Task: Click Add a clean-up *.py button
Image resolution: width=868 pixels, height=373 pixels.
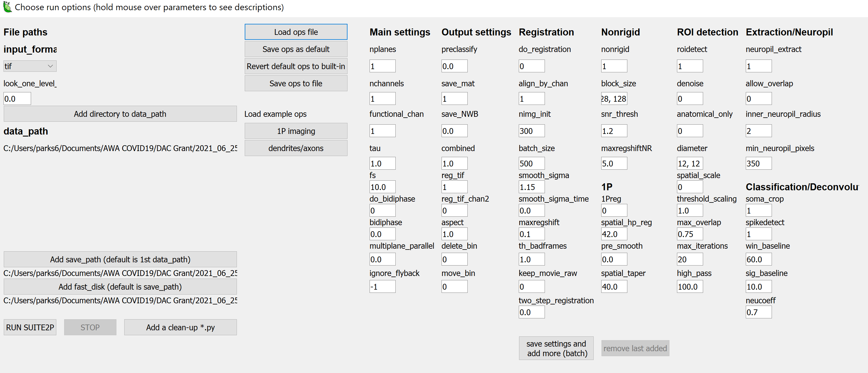Action: click(x=180, y=327)
